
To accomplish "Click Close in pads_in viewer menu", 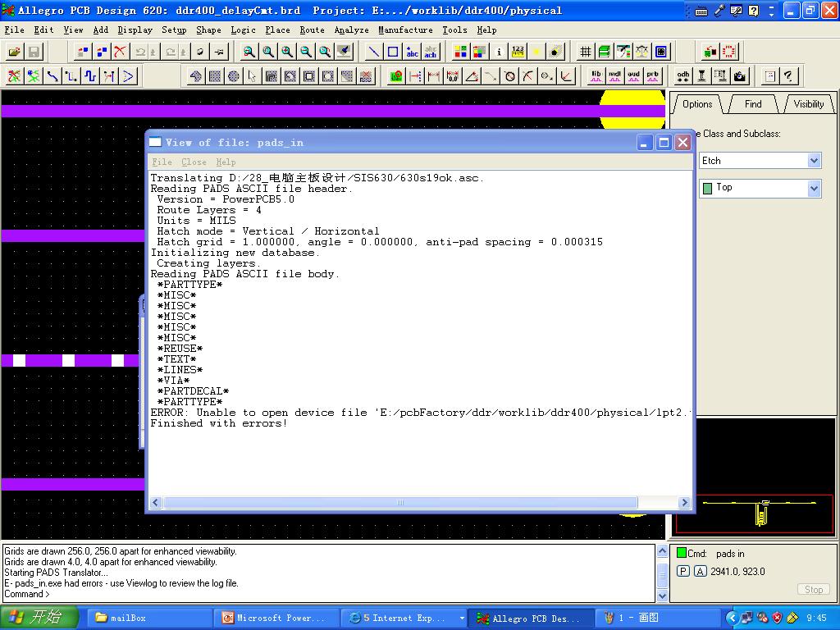I will tap(194, 162).
